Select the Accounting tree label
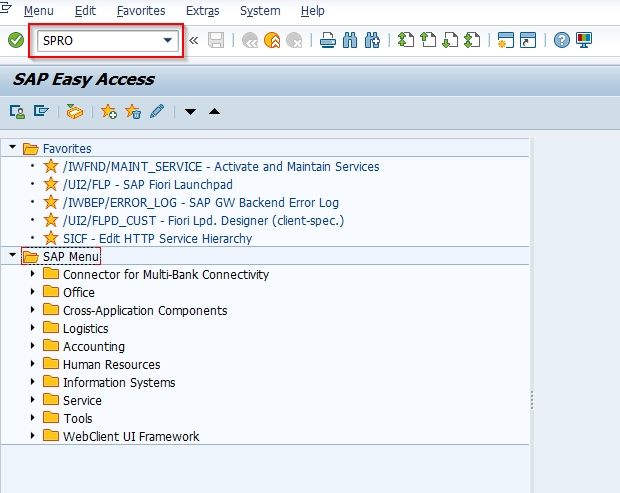 94,347
